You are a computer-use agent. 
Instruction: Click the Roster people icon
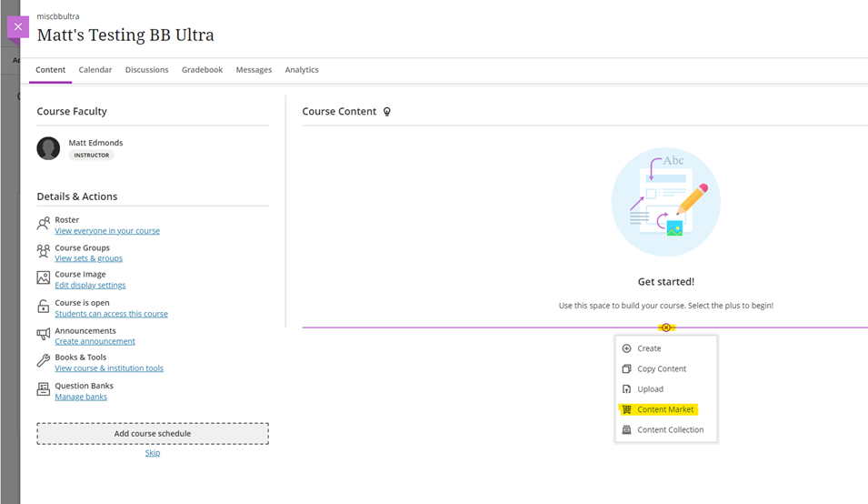coord(44,224)
